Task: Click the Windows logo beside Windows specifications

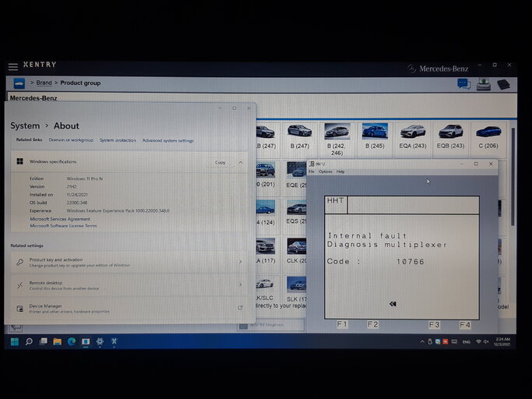Action: [20, 161]
